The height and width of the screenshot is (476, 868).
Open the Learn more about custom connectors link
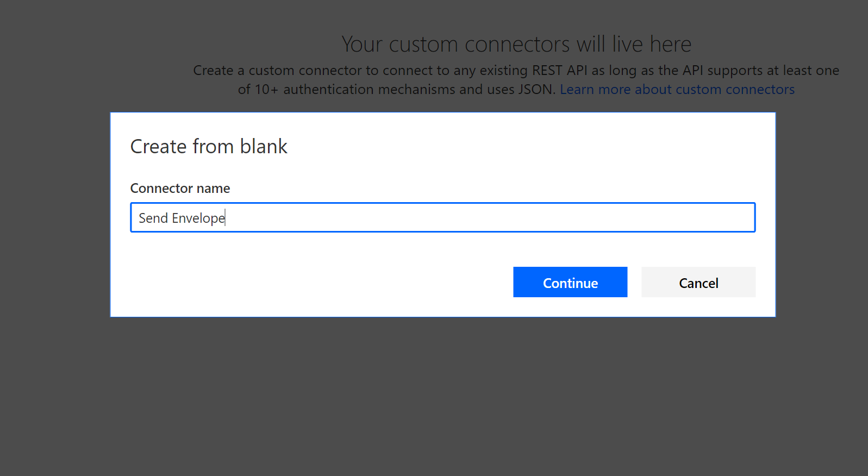point(677,89)
